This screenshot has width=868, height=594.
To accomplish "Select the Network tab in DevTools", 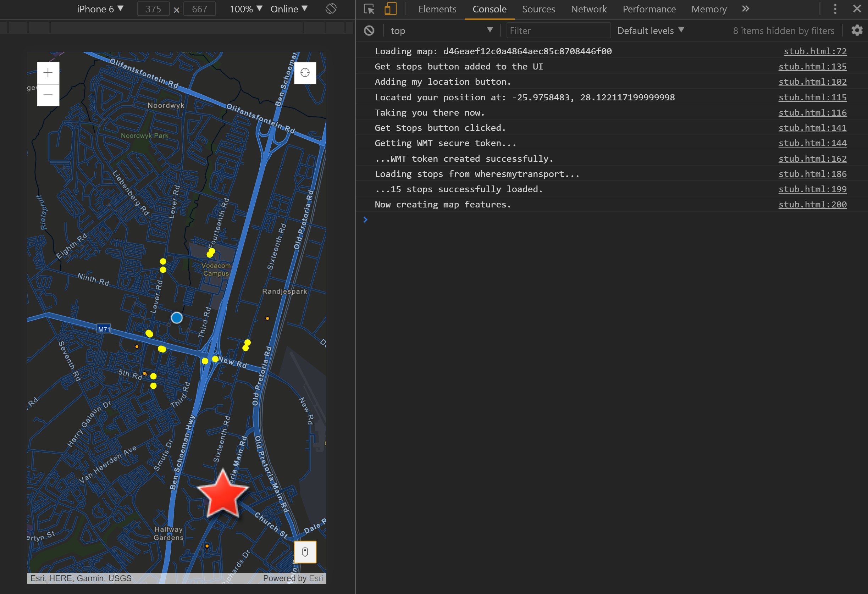I will pyautogui.click(x=588, y=9).
